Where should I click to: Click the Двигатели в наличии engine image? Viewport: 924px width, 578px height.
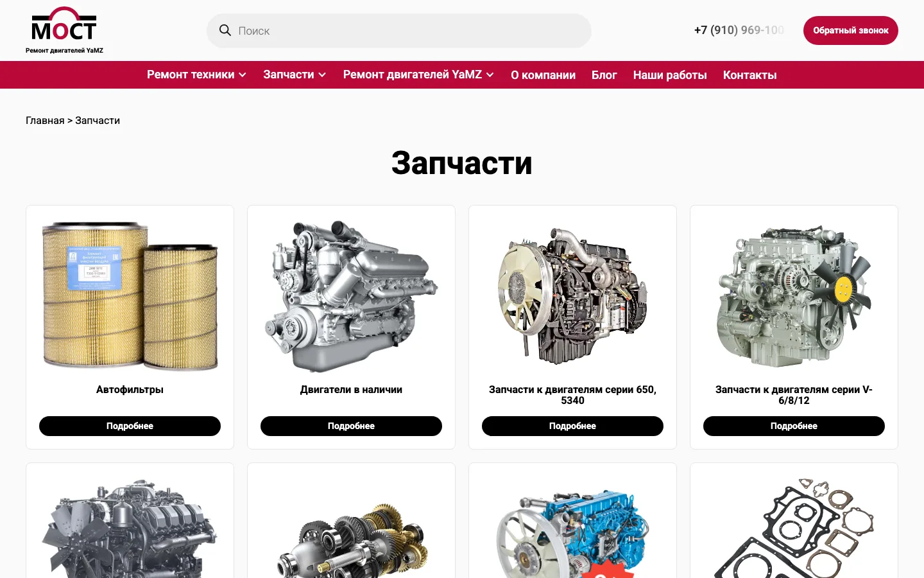[x=351, y=295]
